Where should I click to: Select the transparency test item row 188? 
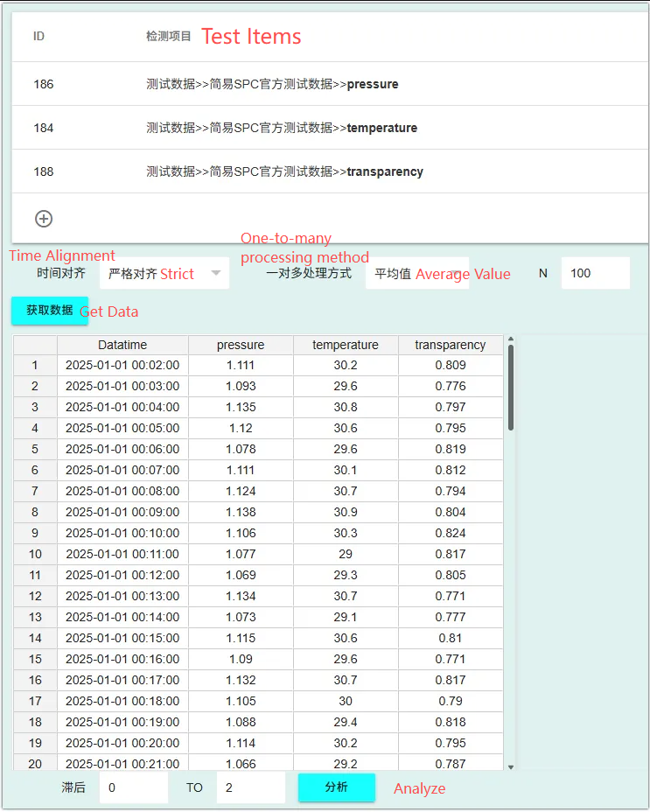(x=331, y=171)
